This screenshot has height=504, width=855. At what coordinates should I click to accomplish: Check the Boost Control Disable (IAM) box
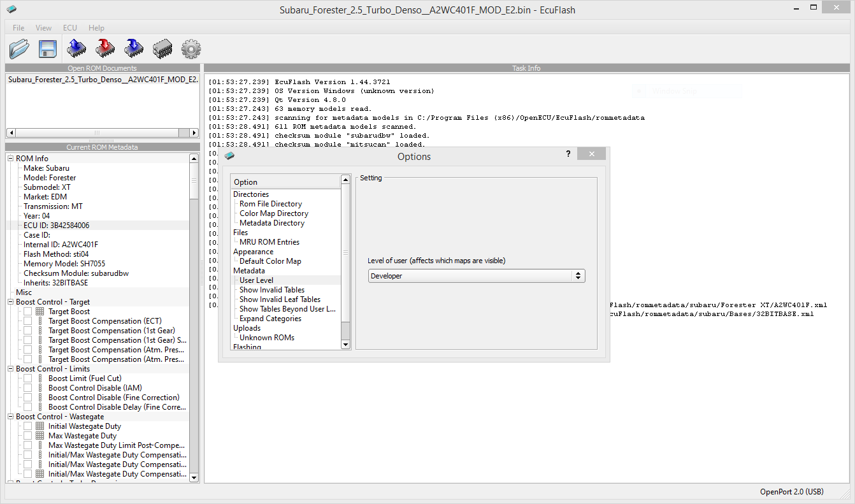(x=28, y=388)
